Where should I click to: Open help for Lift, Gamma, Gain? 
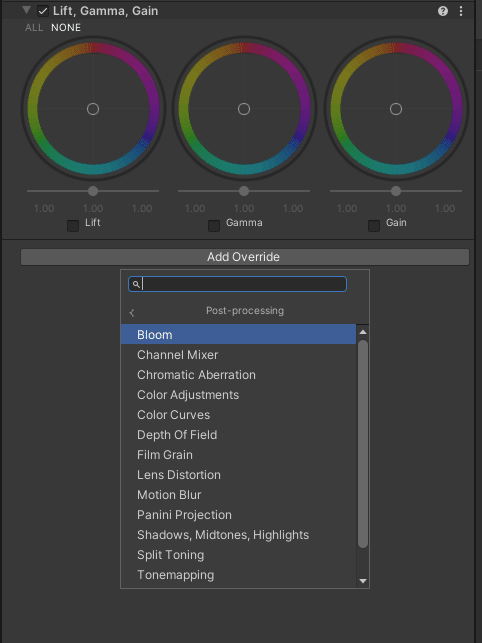(x=443, y=11)
